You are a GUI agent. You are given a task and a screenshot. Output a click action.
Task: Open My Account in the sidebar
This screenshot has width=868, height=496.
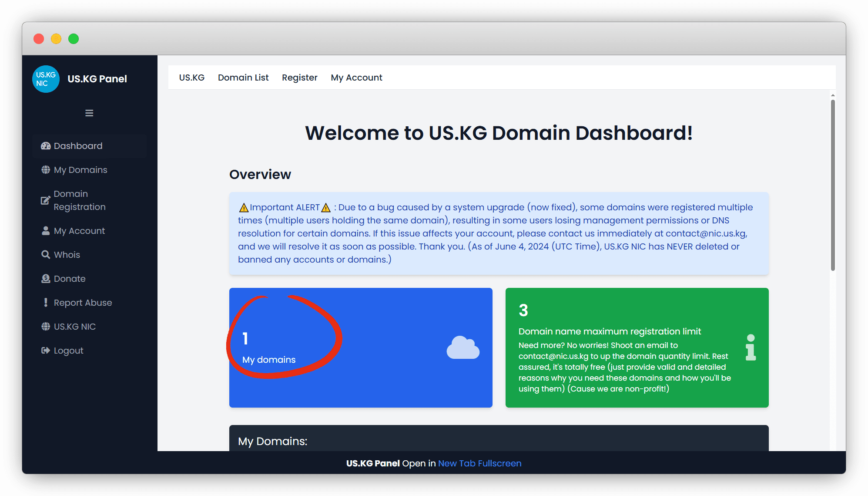click(x=79, y=231)
